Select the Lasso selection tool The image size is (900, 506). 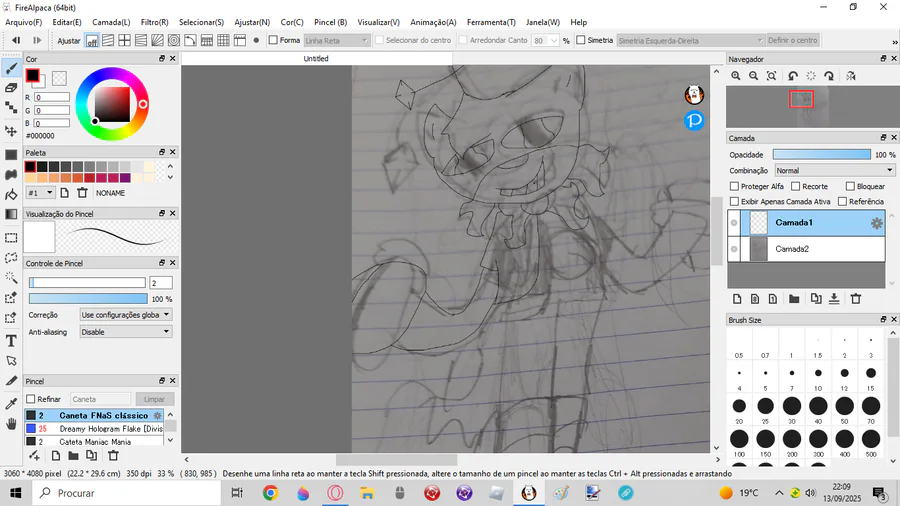[11, 258]
